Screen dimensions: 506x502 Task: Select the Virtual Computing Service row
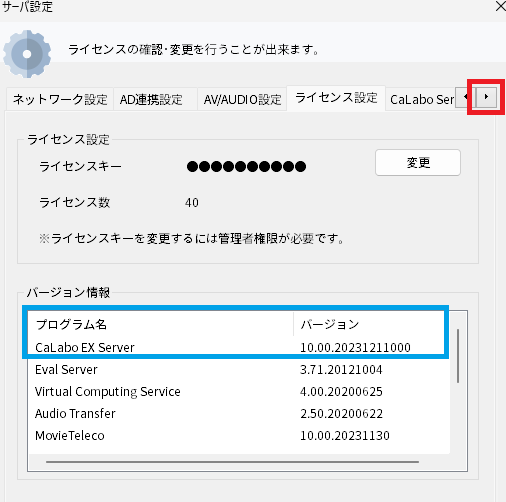[x=239, y=391]
